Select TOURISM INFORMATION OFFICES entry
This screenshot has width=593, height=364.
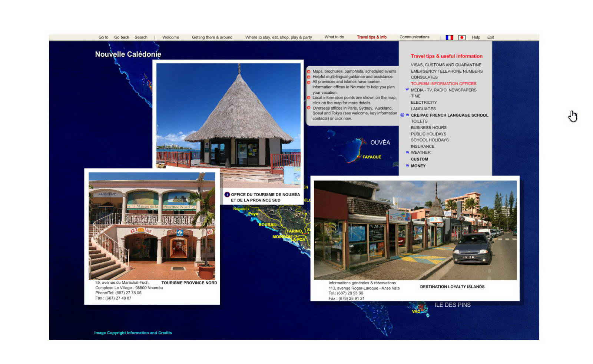pos(443,84)
